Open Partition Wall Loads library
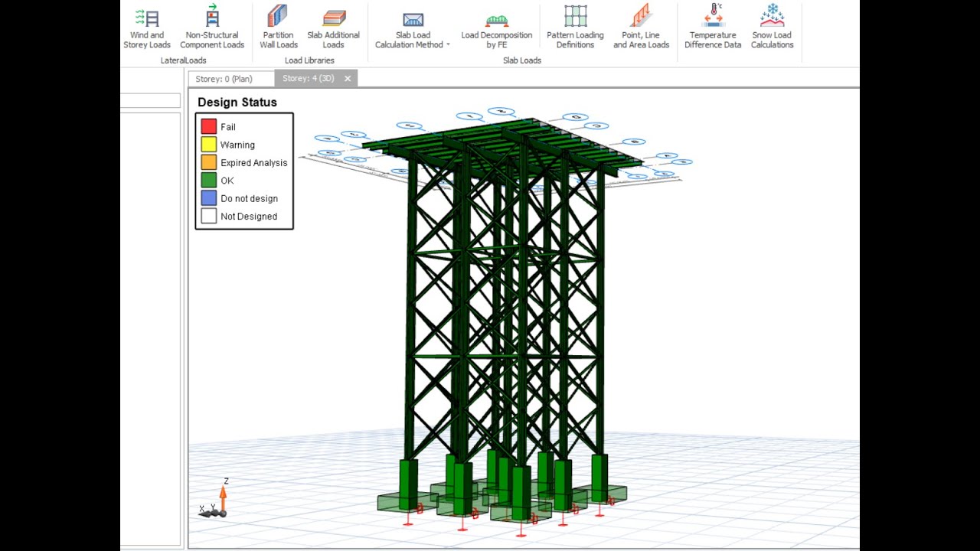This screenshot has width=980, height=551. 278,28
